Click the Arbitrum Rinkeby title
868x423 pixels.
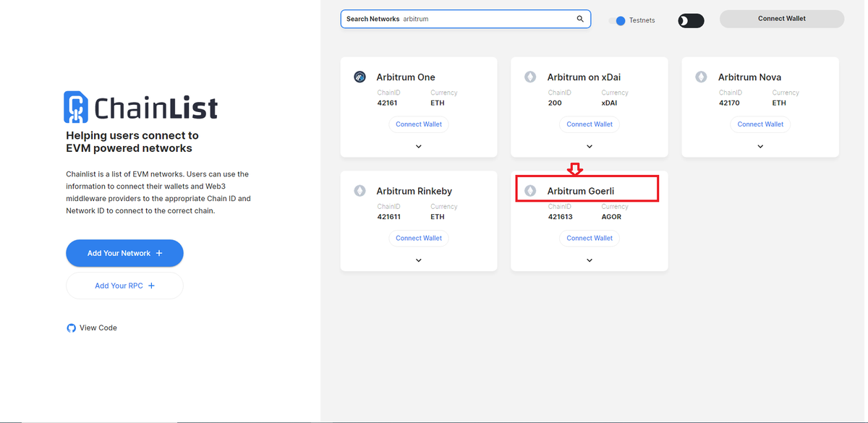click(x=414, y=192)
